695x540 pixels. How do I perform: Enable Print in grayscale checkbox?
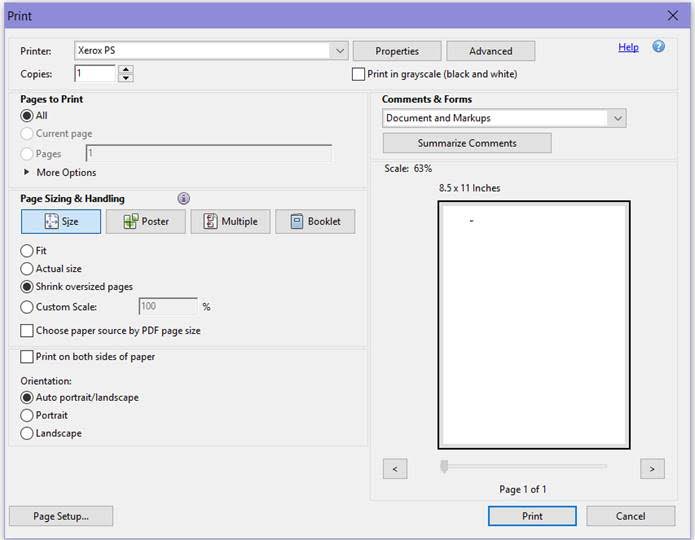[358, 74]
